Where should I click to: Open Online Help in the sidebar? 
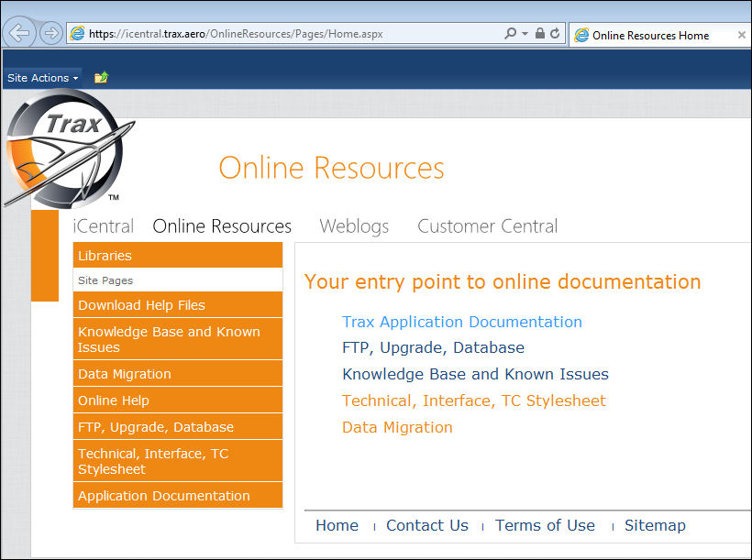coord(178,400)
